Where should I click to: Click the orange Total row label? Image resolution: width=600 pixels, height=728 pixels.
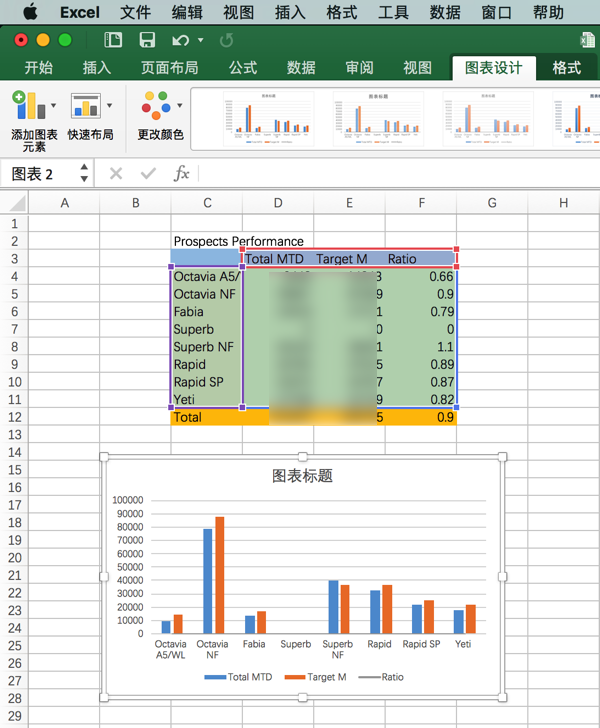[206, 417]
